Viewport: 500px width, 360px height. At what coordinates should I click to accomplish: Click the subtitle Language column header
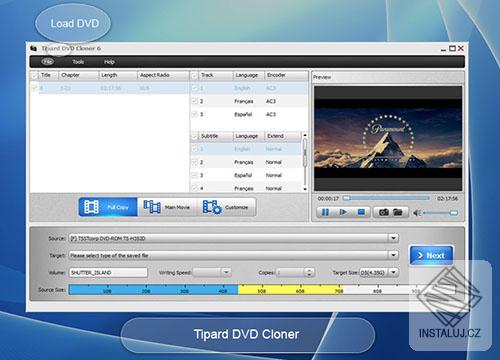coord(249,136)
